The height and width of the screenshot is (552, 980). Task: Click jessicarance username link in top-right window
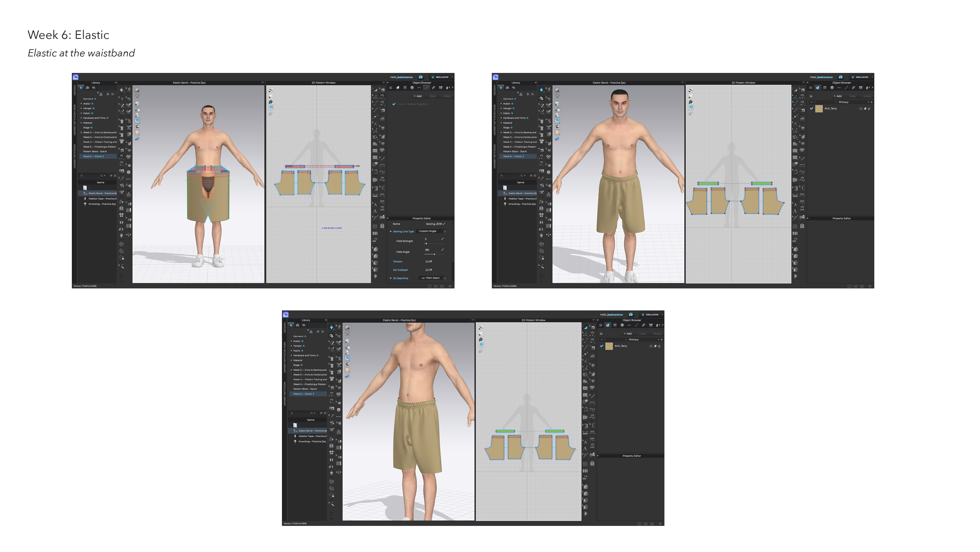[x=825, y=77]
